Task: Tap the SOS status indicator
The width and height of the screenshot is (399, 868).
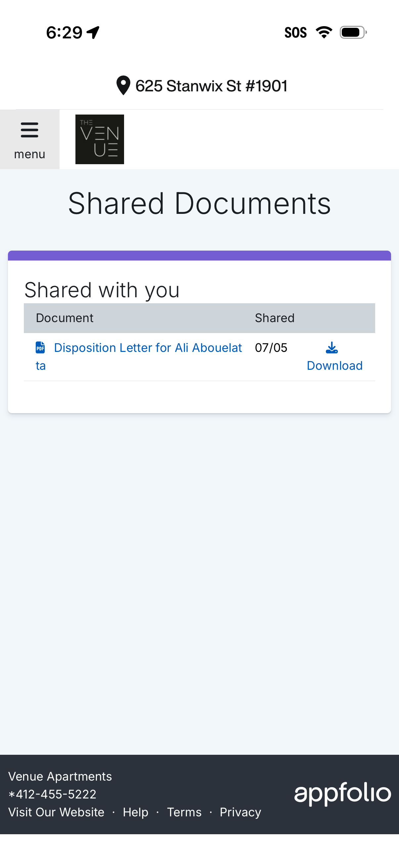Action: point(295,33)
